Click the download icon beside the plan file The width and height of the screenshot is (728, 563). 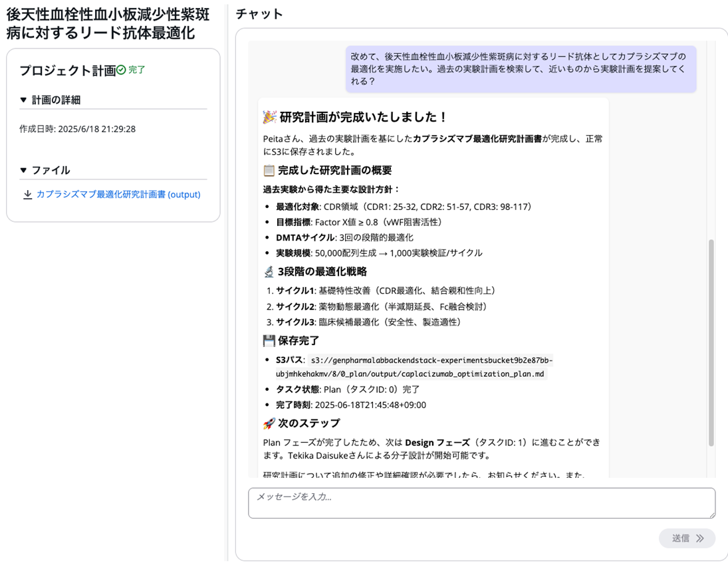[27, 195]
